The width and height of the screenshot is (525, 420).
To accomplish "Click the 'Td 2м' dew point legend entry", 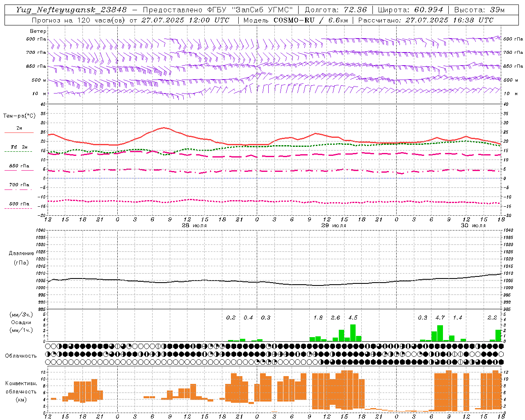I will (19, 147).
